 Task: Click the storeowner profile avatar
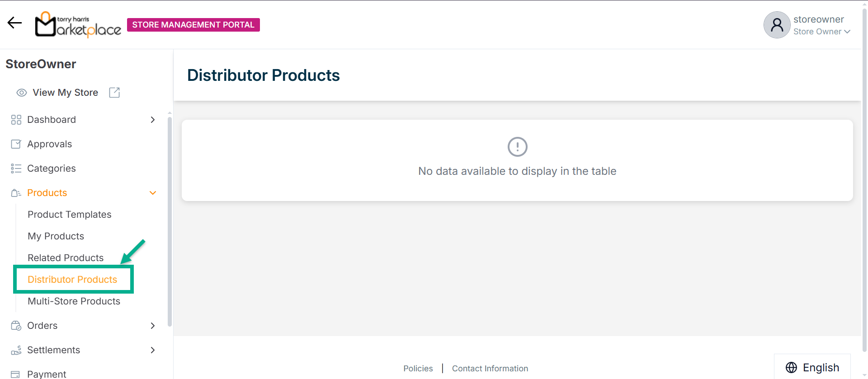776,25
